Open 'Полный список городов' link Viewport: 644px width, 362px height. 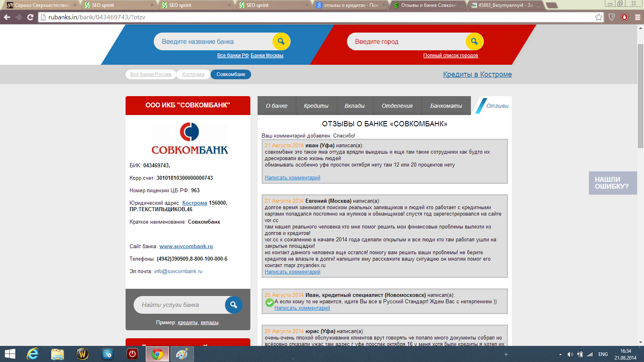click(x=451, y=56)
